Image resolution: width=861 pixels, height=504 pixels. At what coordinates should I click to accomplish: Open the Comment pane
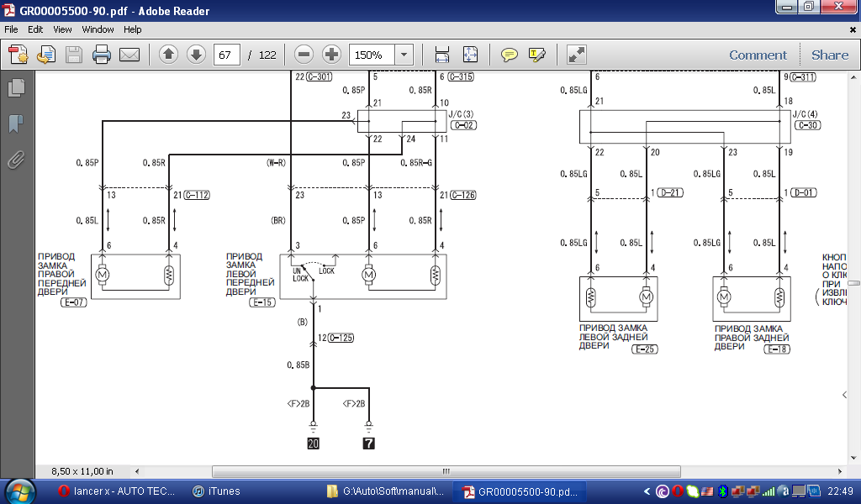pyautogui.click(x=758, y=55)
